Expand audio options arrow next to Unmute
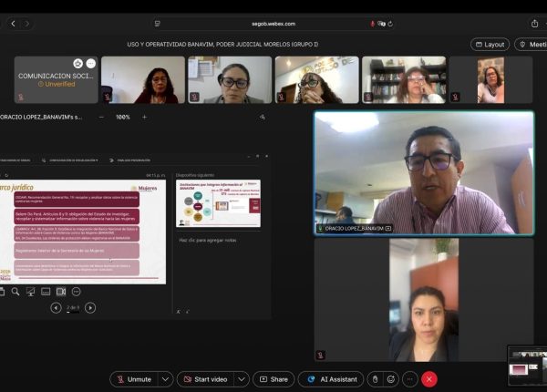 (x=165, y=379)
